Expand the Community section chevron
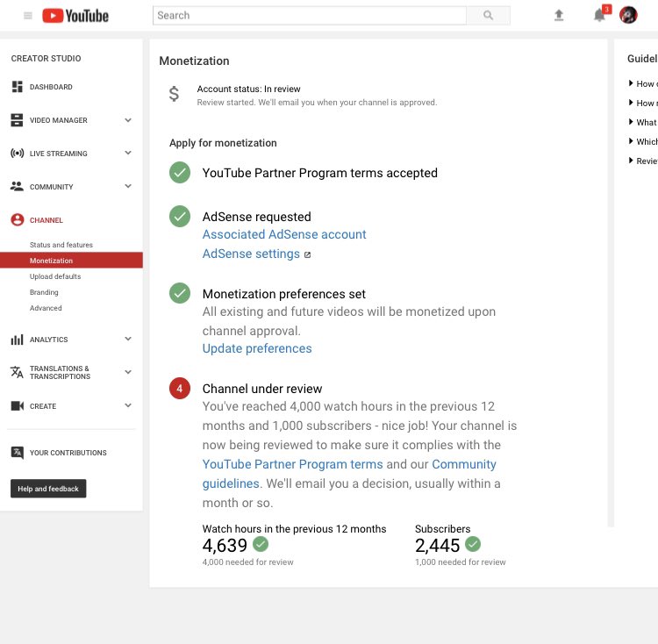This screenshot has height=644, width=658. 128,186
